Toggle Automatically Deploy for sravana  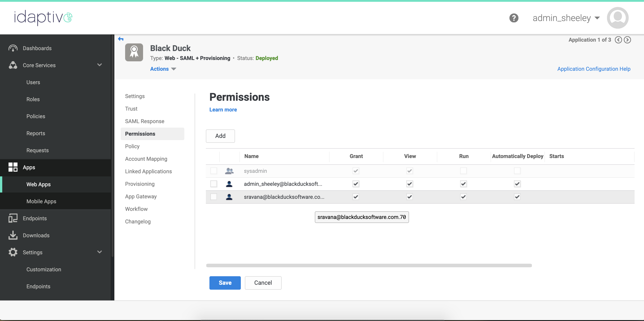pyautogui.click(x=517, y=197)
